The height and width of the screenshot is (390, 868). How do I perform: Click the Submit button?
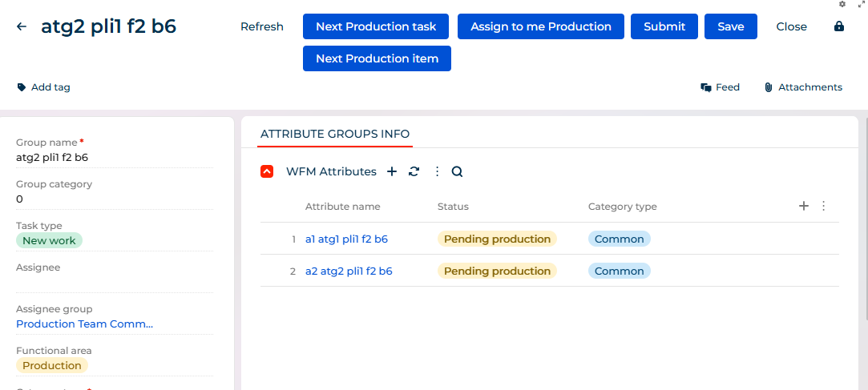[x=664, y=26]
